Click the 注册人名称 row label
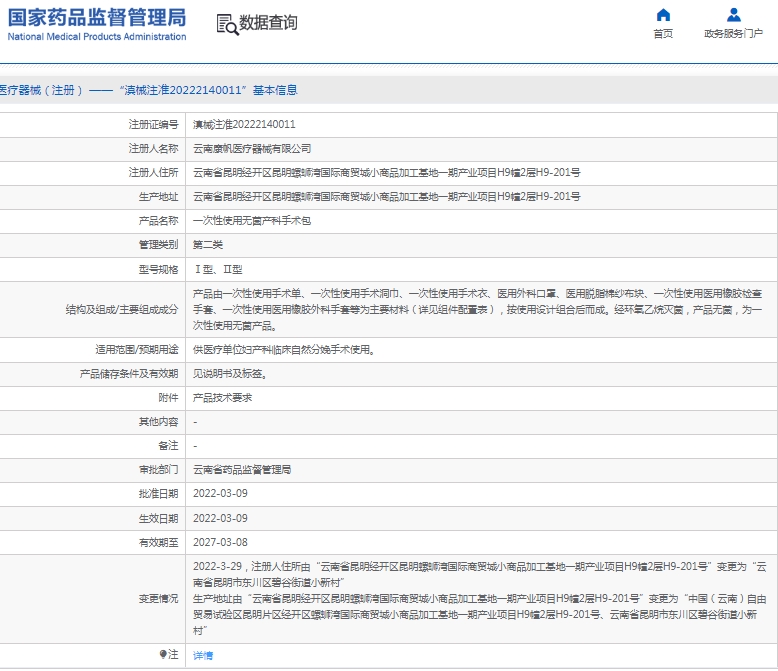The width and height of the screenshot is (778, 671). tap(153, 148)
